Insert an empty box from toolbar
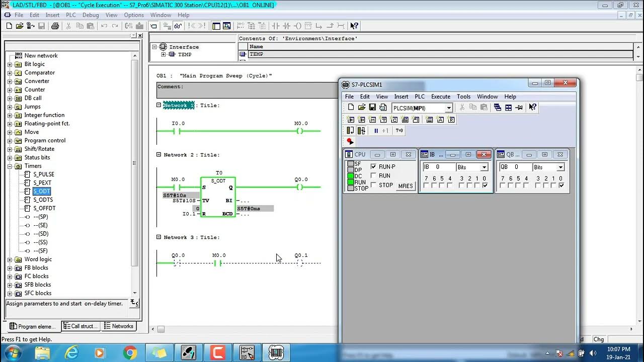This screenshot has width=644, height=362. point(308,26)
